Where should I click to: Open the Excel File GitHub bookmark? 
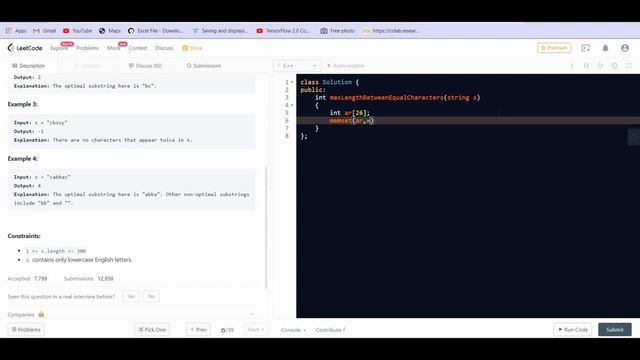tap(156, 31)
